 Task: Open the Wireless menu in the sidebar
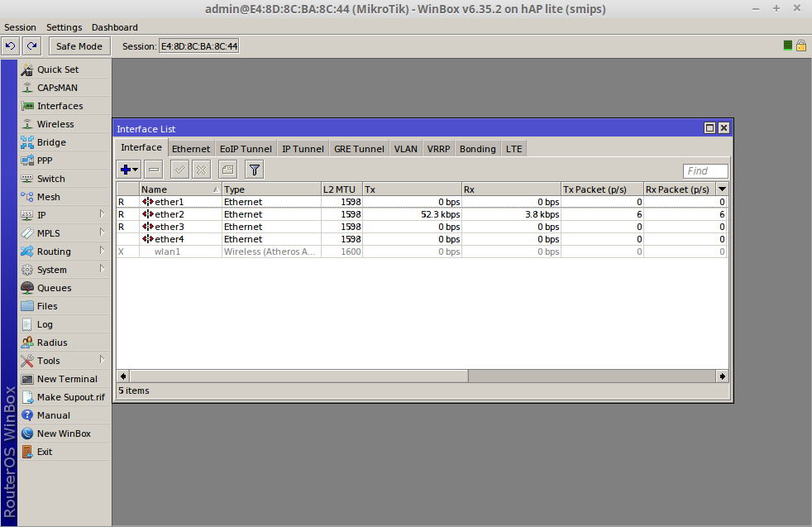[55, 123]
